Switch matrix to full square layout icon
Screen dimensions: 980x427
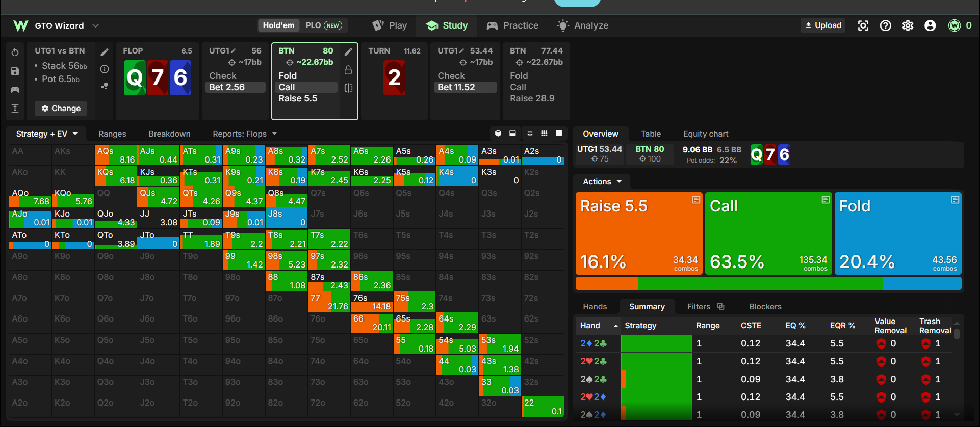coord(559,134)
